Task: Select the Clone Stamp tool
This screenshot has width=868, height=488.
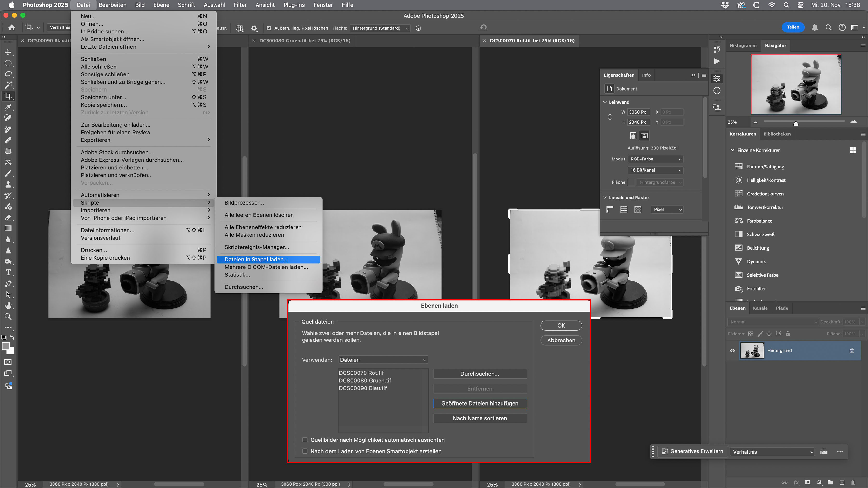Action: [x=8, y=184]
